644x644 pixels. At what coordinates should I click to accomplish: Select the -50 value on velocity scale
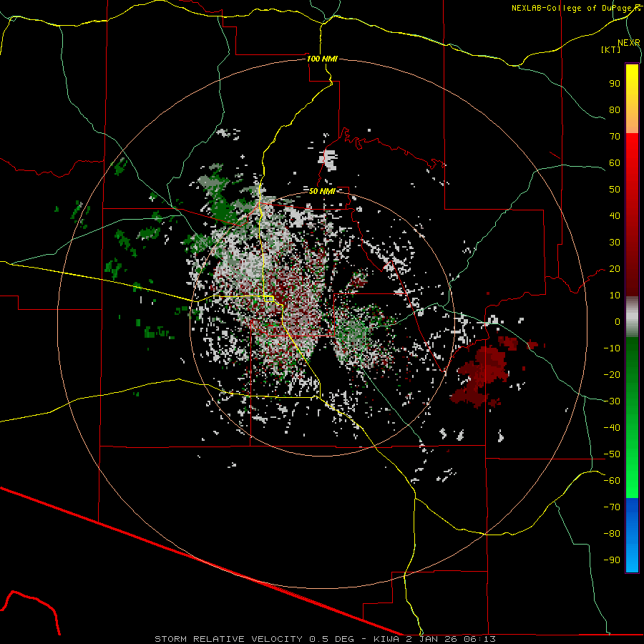click(612, 454)
